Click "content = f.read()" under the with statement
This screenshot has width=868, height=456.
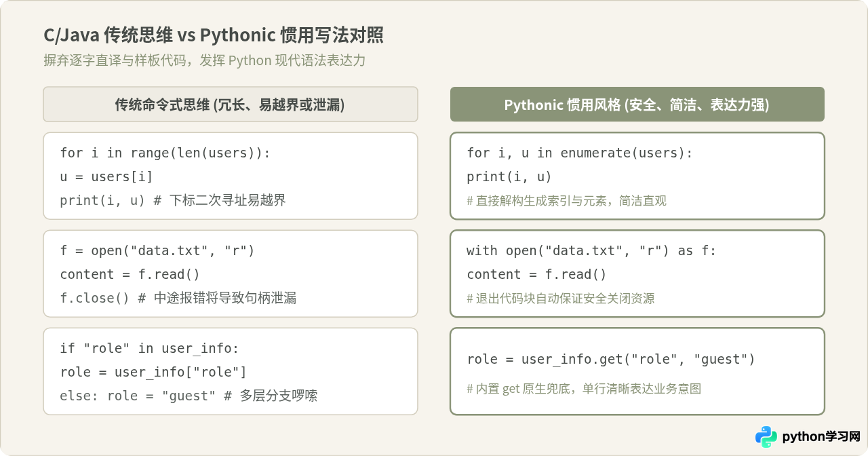click(537, 274)
